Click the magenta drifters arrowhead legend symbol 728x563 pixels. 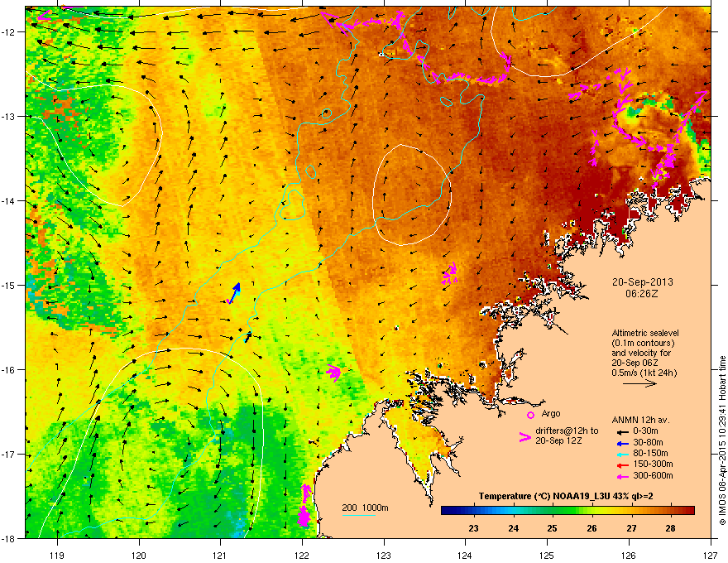tap(524, 437)
